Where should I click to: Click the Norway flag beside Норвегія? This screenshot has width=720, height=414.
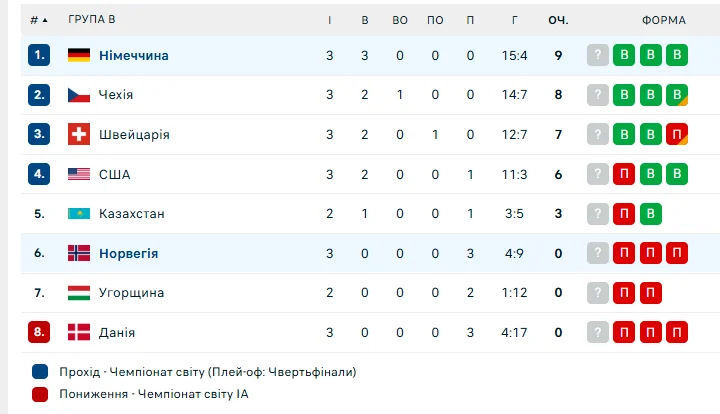click(x=79, y=253)
